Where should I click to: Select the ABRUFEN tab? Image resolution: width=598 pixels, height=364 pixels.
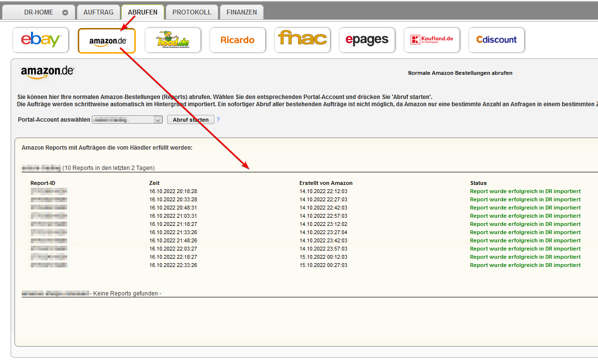[142, 12]
